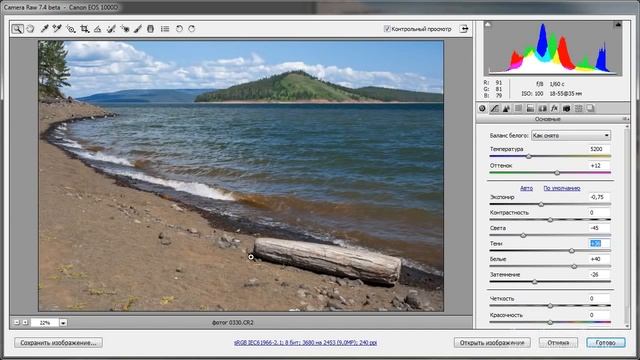This screenshot has height=360, width=640.
Task: Pick the White Balance eyedropper tool
Action: point(44,29)
